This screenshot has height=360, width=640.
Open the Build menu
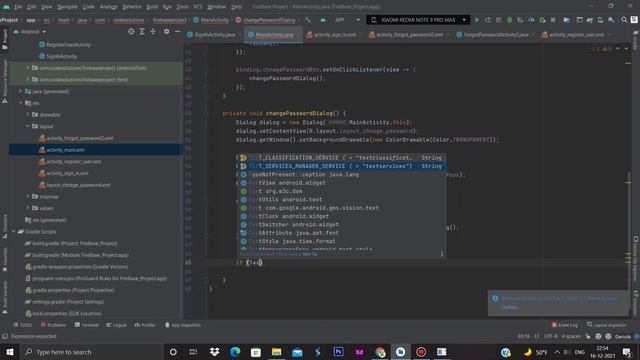[x=152, y=7]
